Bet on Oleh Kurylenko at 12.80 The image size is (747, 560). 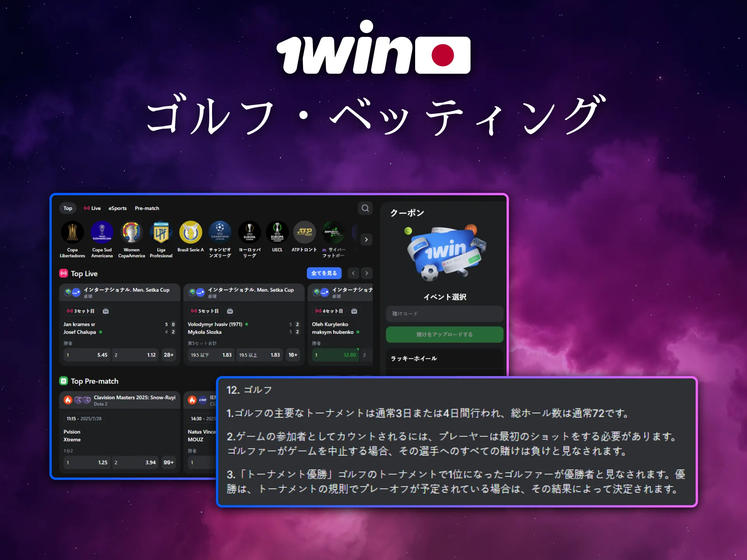click(x=336, y=355)
